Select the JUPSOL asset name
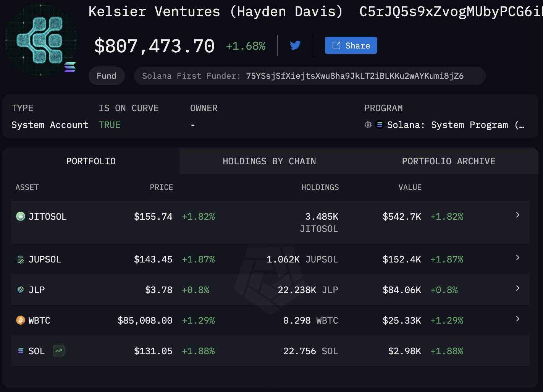Viewport: 543px width, 392px height. click(x=45, y=259)
